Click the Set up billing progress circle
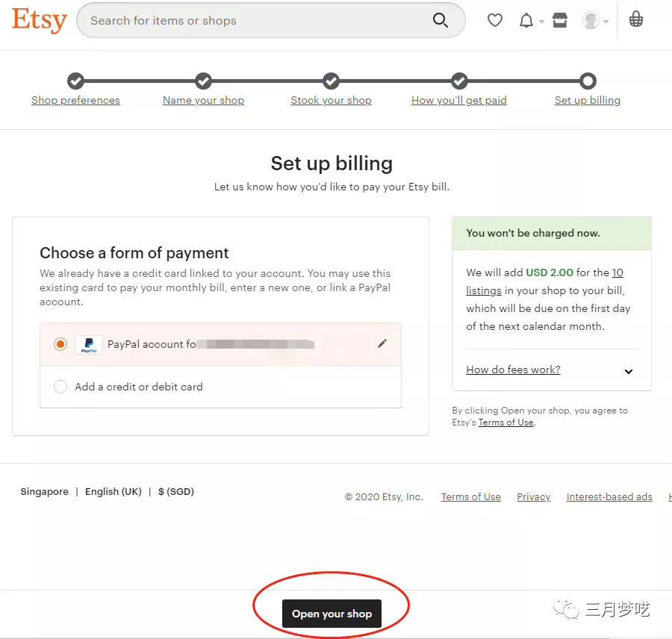672x639 pixels. tap(588, 81)
